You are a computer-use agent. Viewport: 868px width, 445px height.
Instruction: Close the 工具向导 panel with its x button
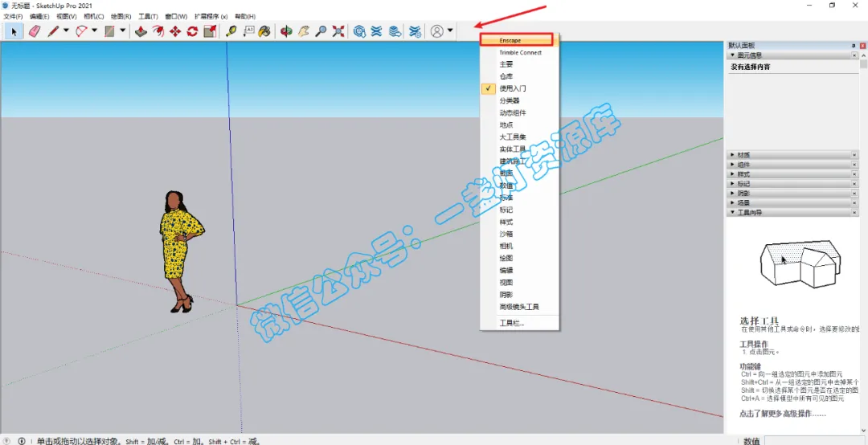coord(854,212)
